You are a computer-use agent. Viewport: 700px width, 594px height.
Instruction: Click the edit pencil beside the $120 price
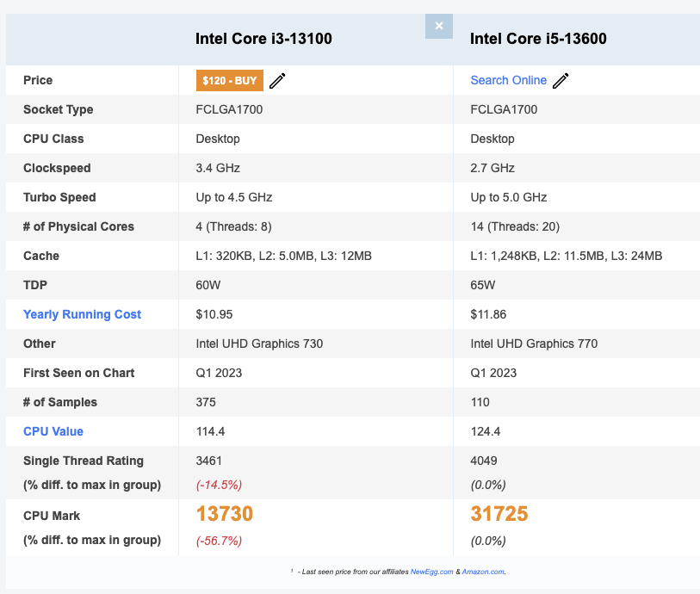click(277, 81)
